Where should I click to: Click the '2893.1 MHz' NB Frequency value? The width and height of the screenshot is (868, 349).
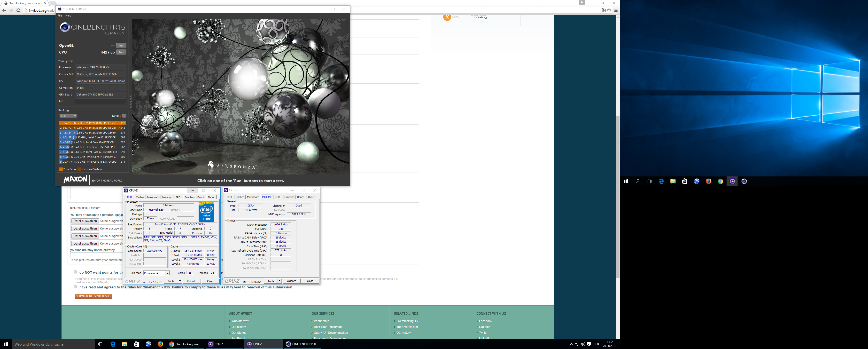(x=299, y=214)
